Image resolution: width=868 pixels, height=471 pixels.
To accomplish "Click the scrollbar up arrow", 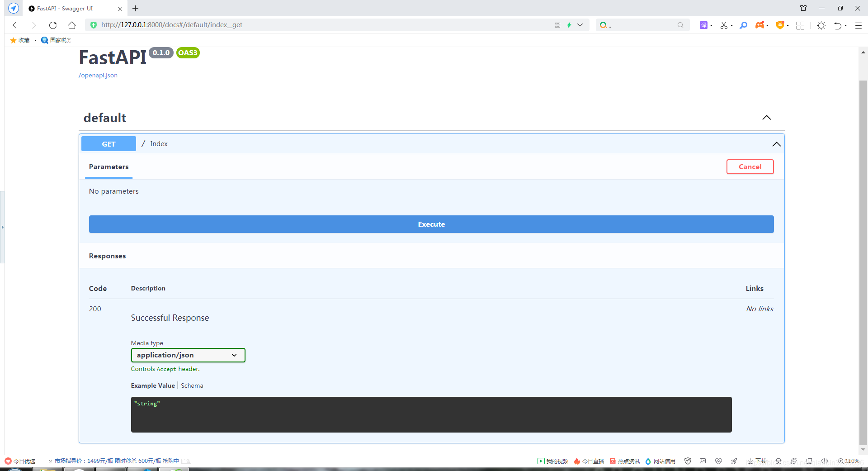I will [863, 52].
